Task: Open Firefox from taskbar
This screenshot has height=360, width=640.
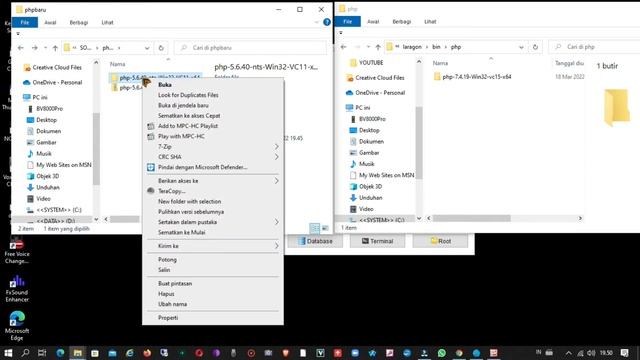Action: click(147, 353)
